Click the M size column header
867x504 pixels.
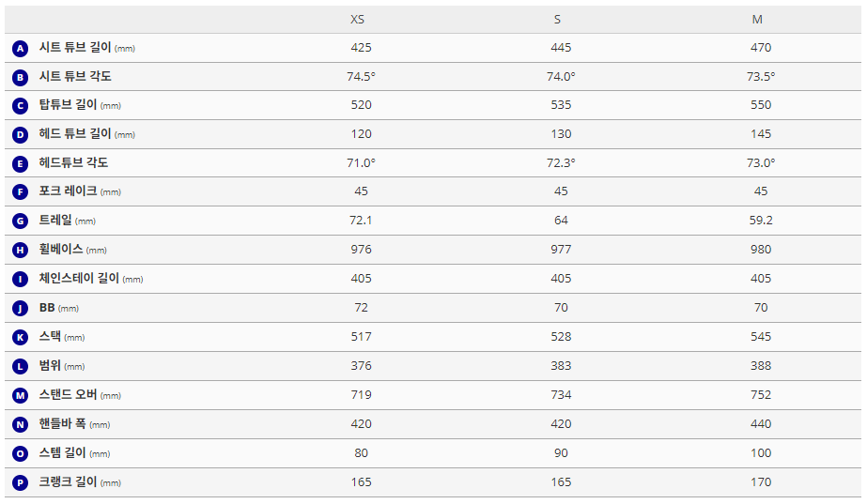[x=757, y=20]
